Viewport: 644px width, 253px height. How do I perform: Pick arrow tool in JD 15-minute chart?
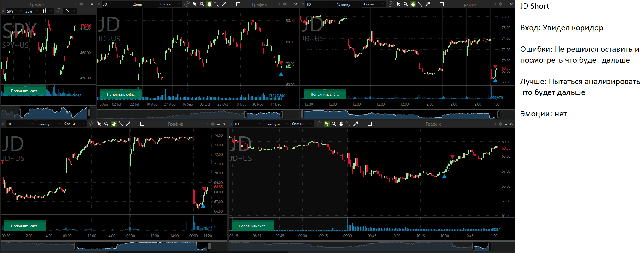(x=427, y=4)
